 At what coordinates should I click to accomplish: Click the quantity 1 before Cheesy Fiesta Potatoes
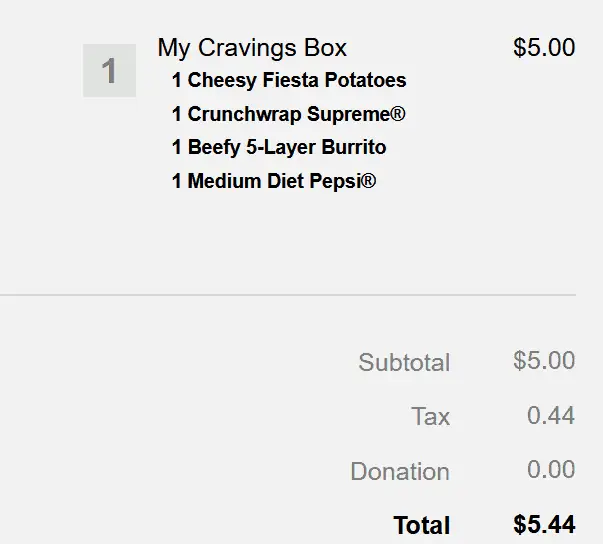(177, 80)
